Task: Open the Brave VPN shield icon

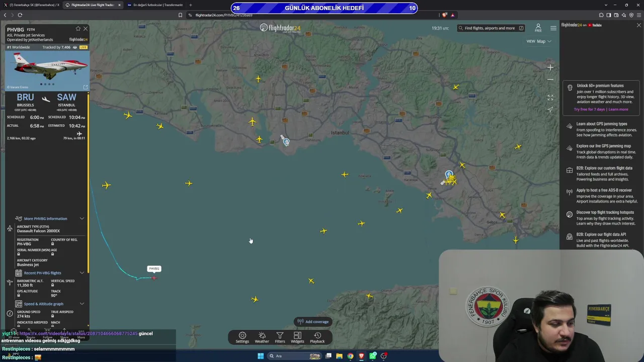Action: point(631,15)
